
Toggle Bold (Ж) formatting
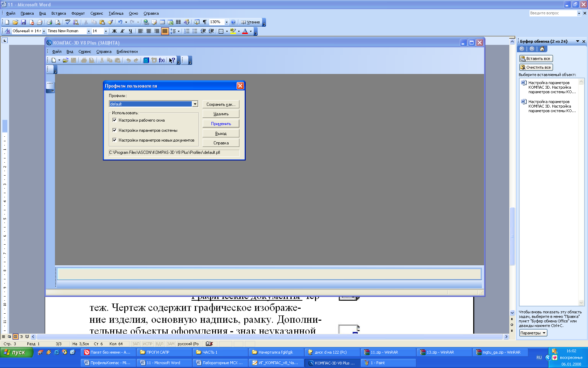[x=114, y=31]
